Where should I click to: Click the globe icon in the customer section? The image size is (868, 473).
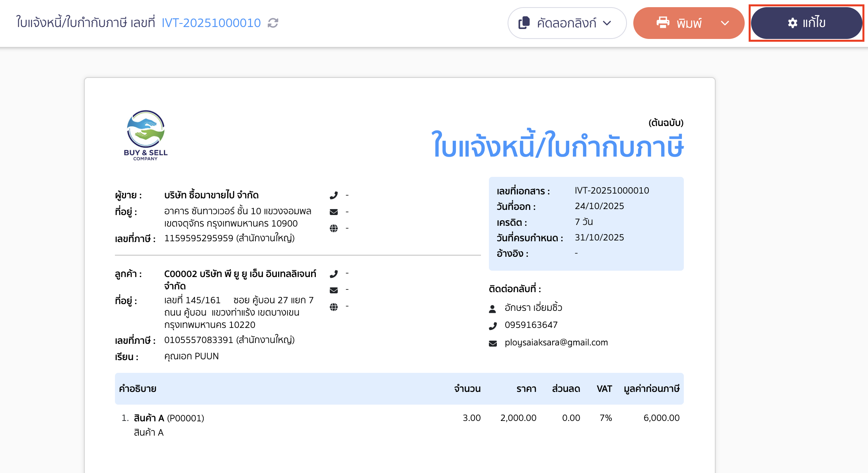pos(334,306)
